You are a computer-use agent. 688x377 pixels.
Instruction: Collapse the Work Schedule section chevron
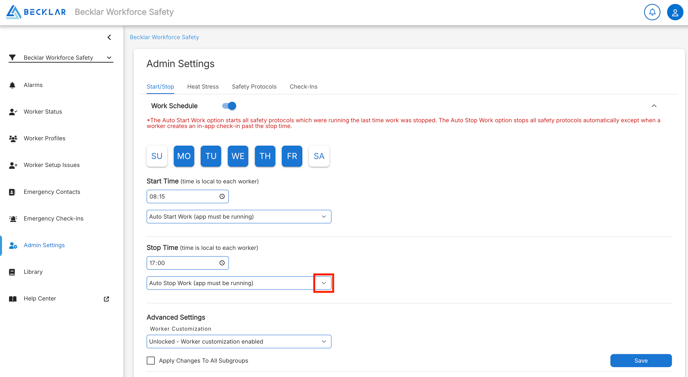coord(654,106)
